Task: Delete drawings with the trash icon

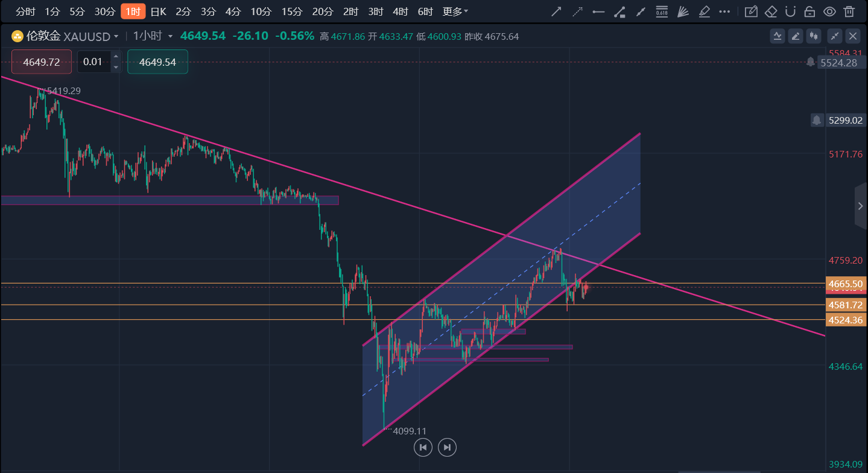Action: click(x=849, y=11)
